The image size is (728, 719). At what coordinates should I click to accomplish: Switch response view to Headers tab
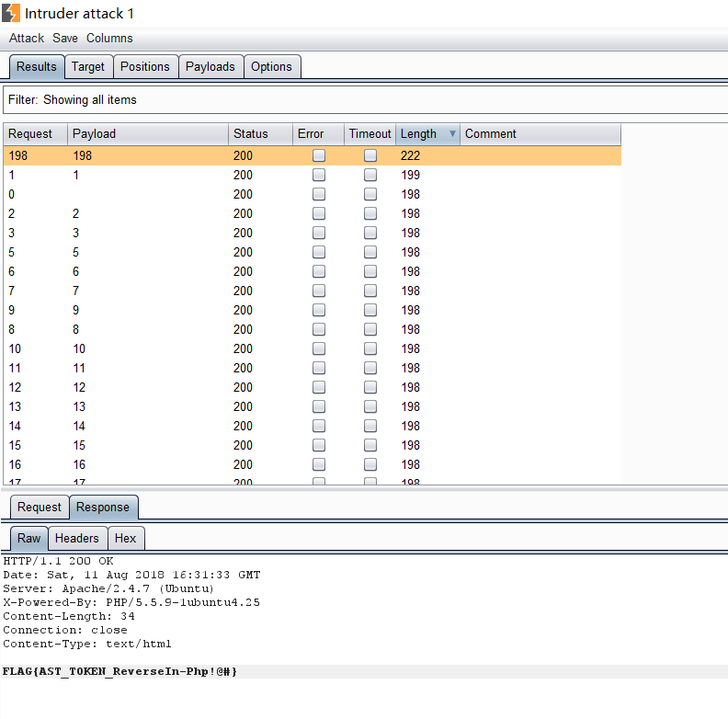coord(77,538)
